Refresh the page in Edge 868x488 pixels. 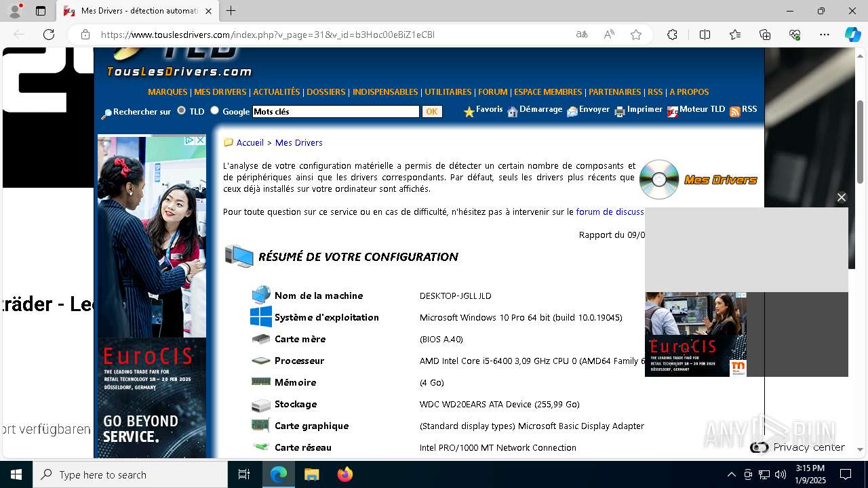49,35
